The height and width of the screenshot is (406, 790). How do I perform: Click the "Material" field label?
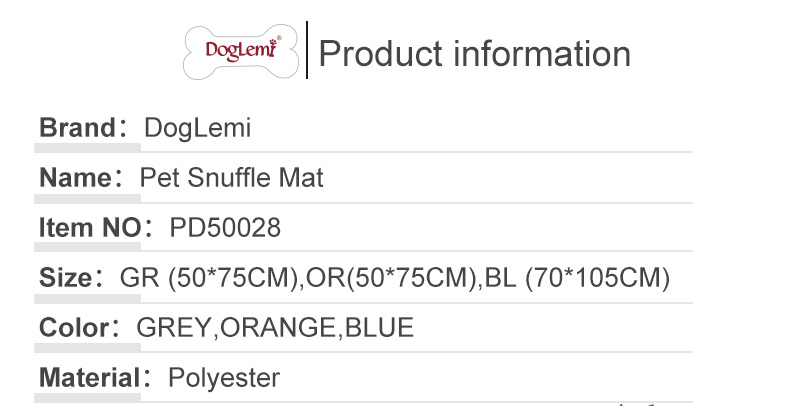point(88,378)
